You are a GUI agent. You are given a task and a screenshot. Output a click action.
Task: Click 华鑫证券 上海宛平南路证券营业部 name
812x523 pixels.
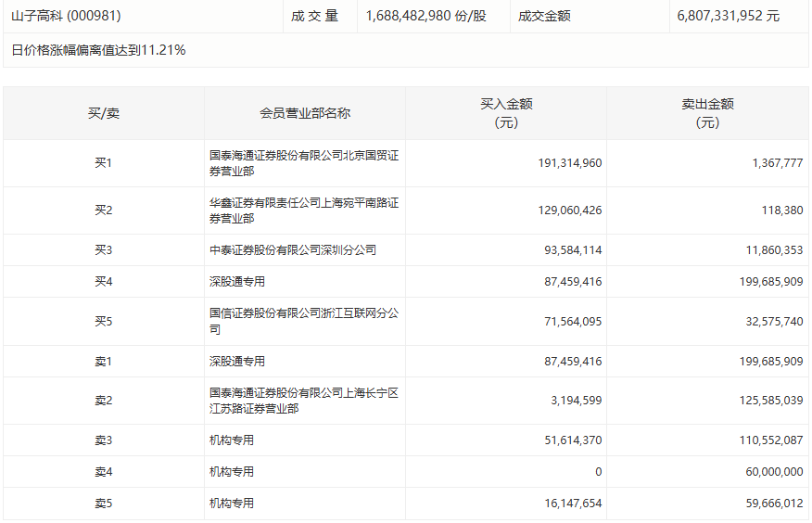(304, 210)
